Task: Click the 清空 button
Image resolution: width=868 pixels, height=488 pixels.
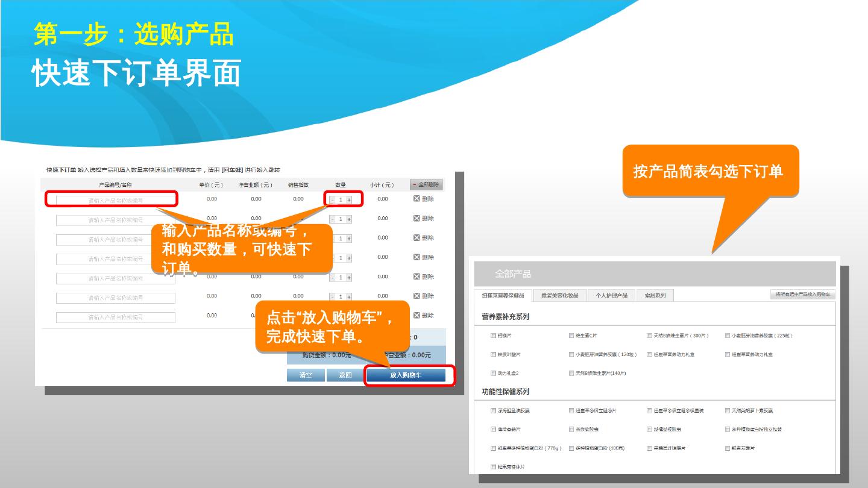Action: 306,375
